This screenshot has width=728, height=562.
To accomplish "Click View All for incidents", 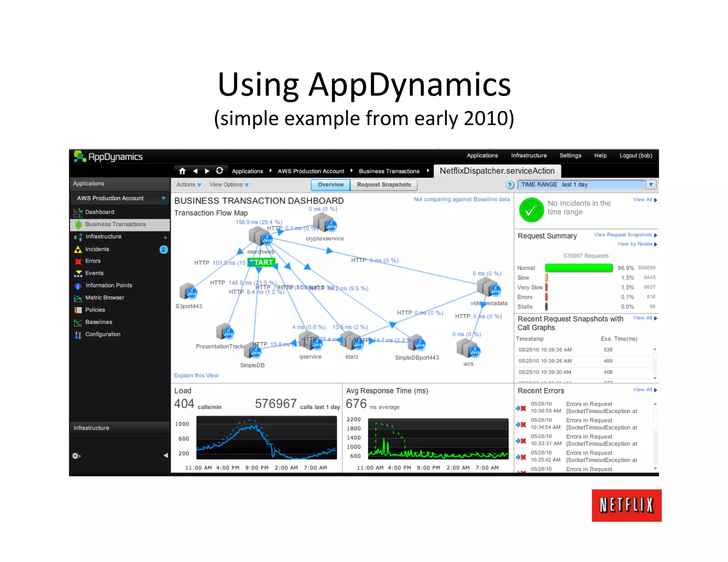I will tap(645, 200).
